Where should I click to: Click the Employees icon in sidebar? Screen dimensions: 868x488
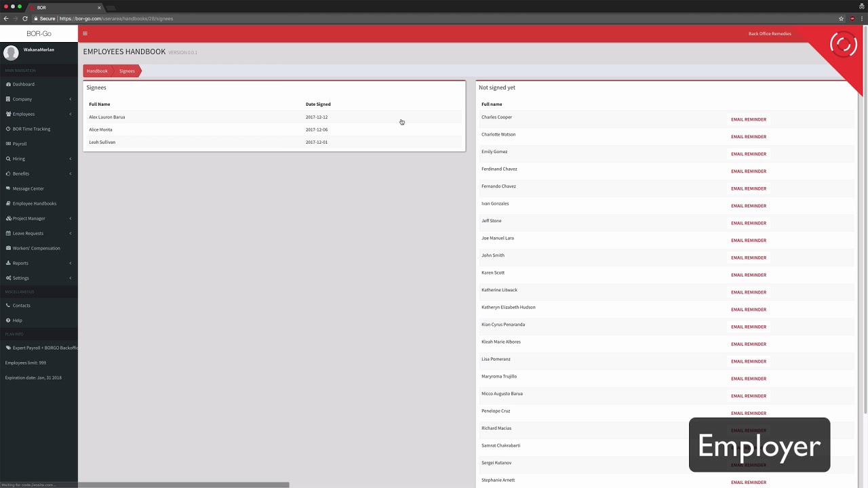(x=8, y=114)
